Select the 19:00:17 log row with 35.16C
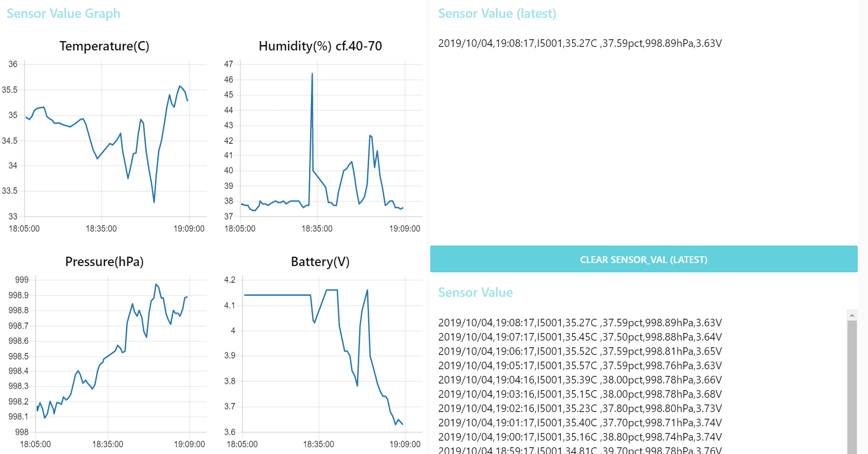This screenshot has height=454, width=868. [580, 437]
